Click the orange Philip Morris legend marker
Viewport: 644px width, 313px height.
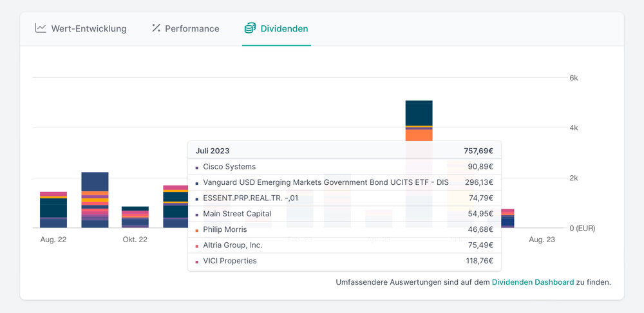[x=196, y=230]
